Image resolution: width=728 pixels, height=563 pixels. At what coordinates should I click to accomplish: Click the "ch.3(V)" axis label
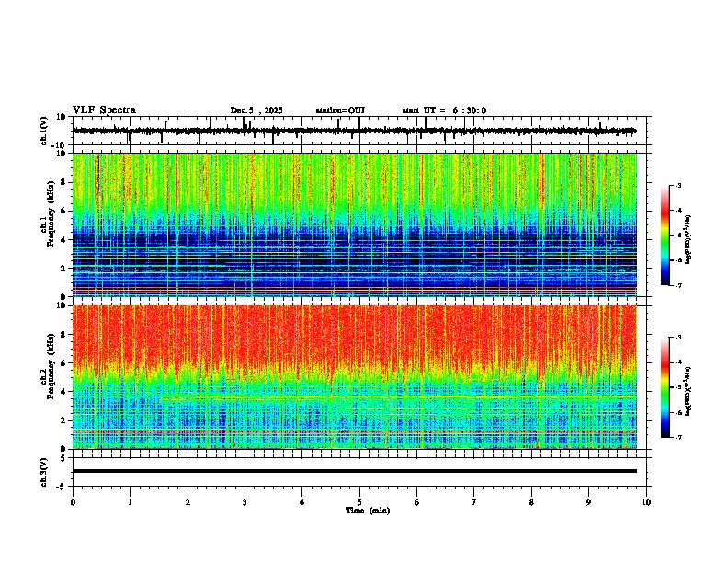[44, 472]
